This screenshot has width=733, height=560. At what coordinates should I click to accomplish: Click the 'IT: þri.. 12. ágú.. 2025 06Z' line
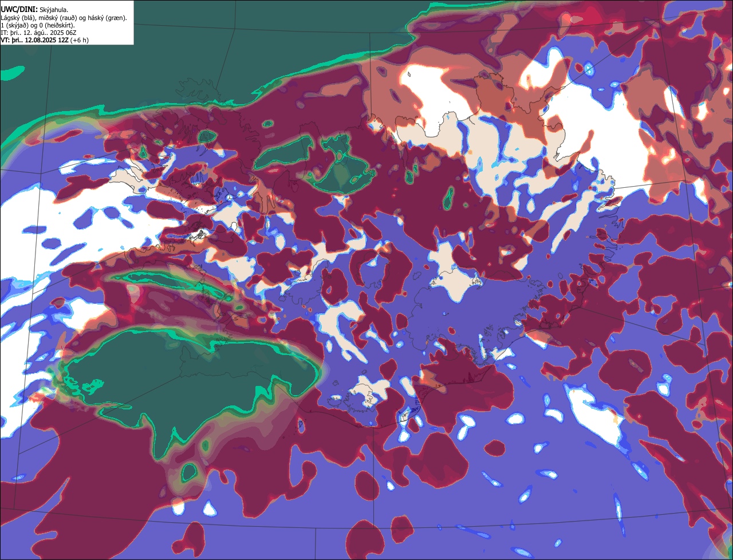(40, 33)
